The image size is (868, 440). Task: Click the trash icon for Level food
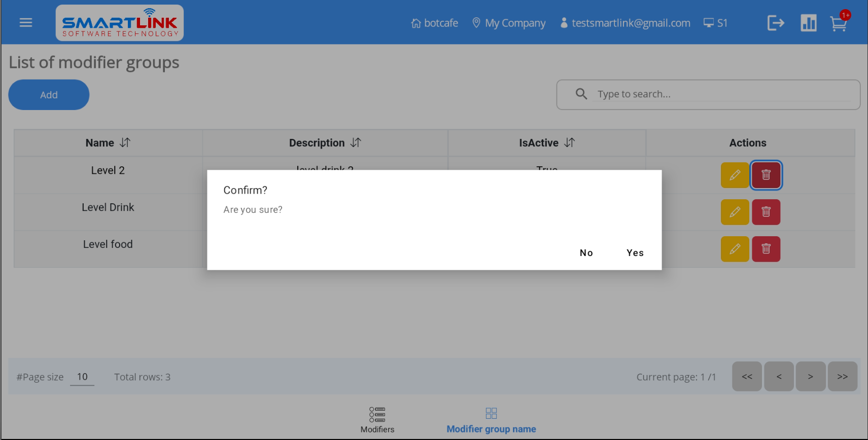(x=766, y=249)
